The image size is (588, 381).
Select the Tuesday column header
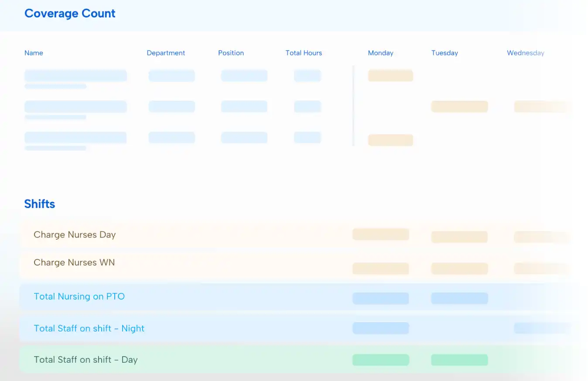[x=444, y=53]
